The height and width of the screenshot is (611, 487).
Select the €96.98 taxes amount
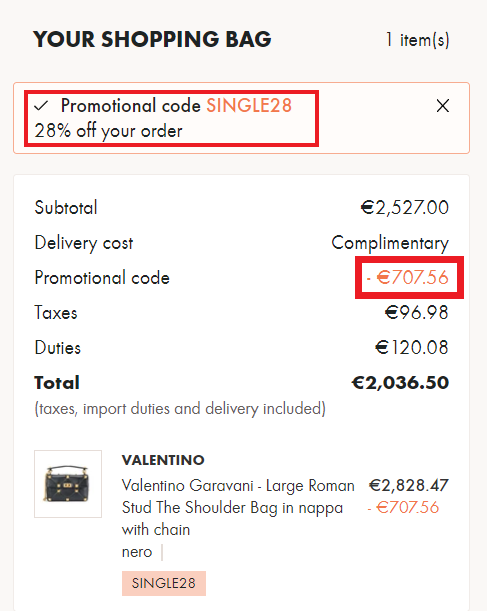click(416, 313)
